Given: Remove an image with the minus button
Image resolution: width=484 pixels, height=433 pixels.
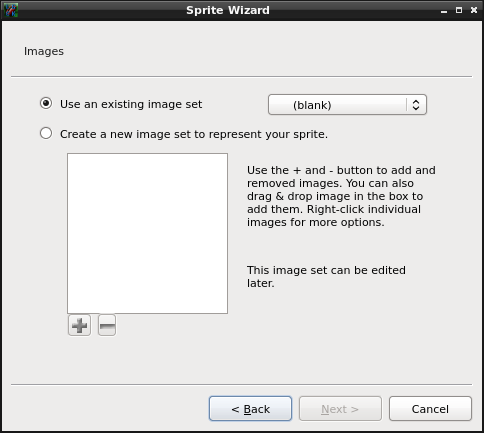Looking at the screenshot, I should pyautogui.click(x=107, y=325).
